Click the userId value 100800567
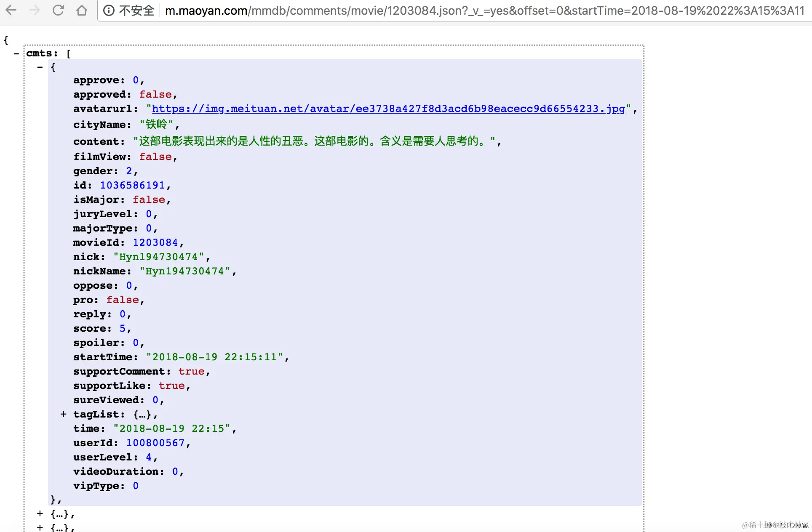Image resolution: width=812 pixels, height=532 pixels. (155, 443)
